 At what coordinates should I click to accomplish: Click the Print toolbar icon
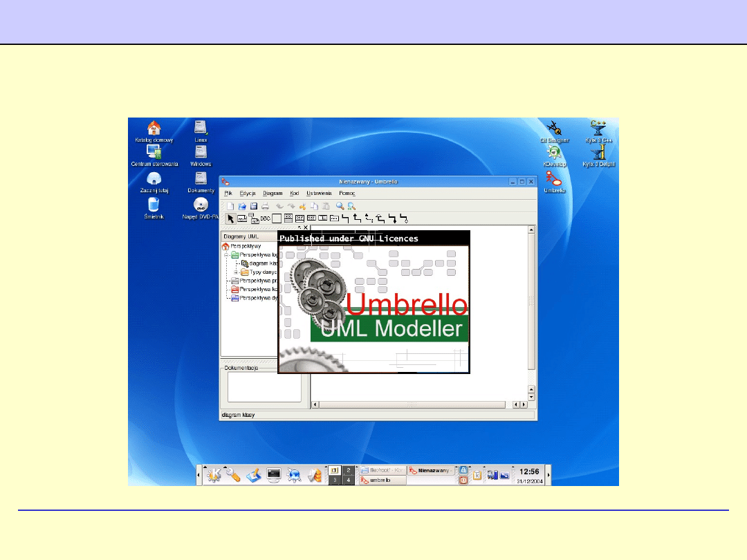coord(265,206)
